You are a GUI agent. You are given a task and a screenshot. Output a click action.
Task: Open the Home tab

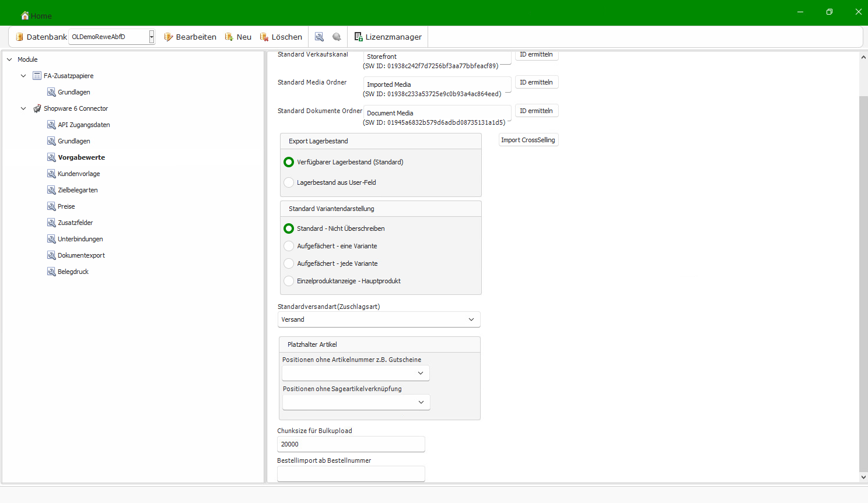pos(36,16)
